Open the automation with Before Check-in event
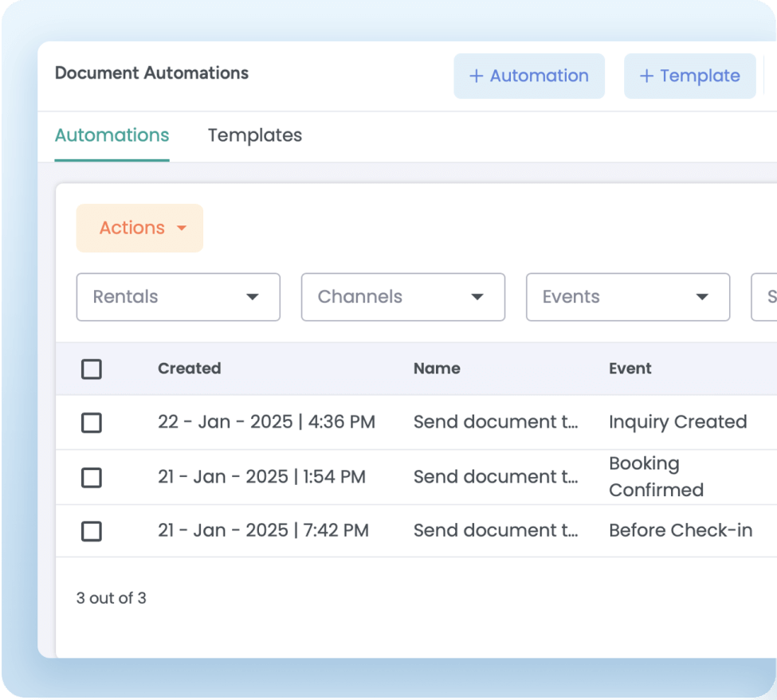 pos(495,530)
